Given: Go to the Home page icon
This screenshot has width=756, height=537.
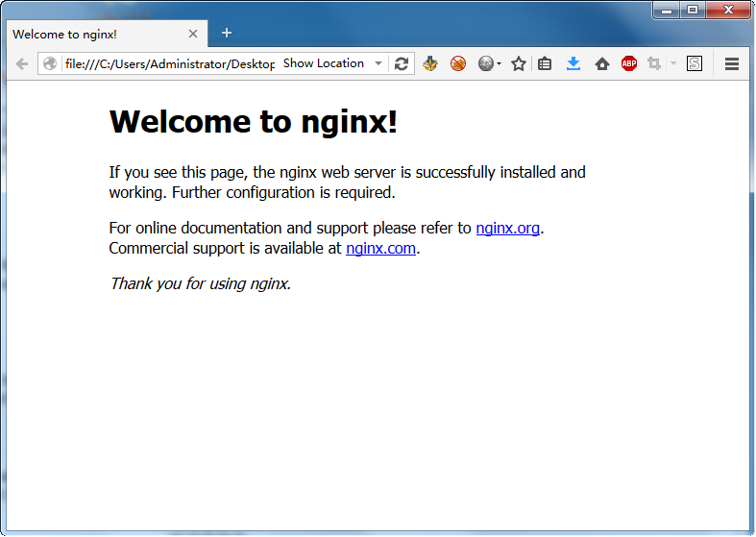Looking at the screenshot, I should (x=601, y=63).
